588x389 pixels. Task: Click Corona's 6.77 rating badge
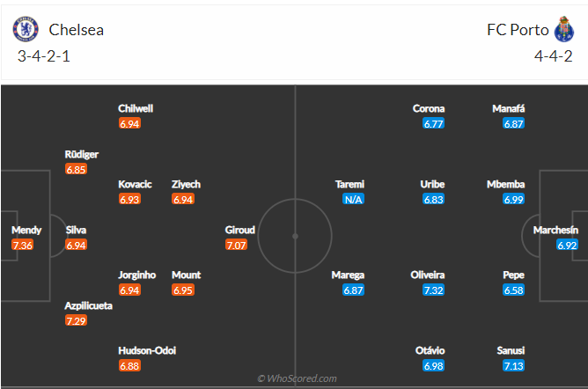point(433,124)
